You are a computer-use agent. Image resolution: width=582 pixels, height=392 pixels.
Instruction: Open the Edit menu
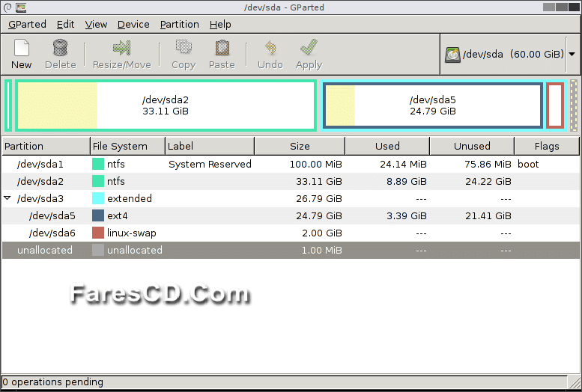pos(65,25)
